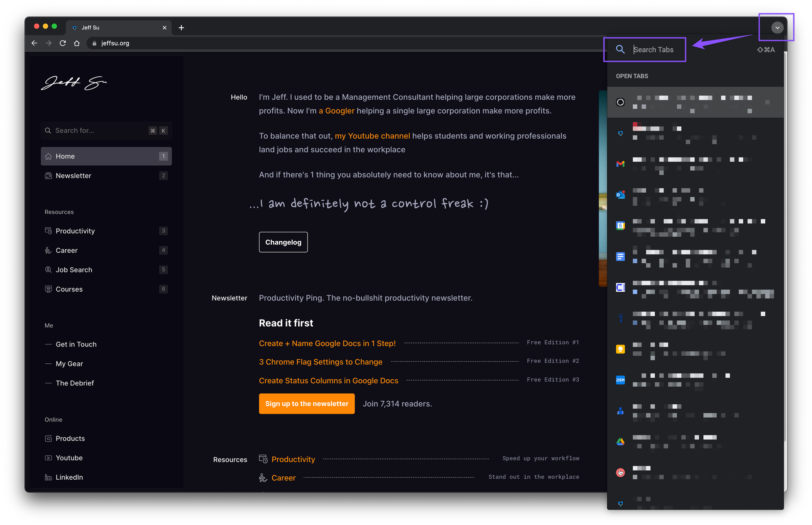Click the new tab plus button
The height and width of the screenshot is (525, 812).
[x=181, y=28]
